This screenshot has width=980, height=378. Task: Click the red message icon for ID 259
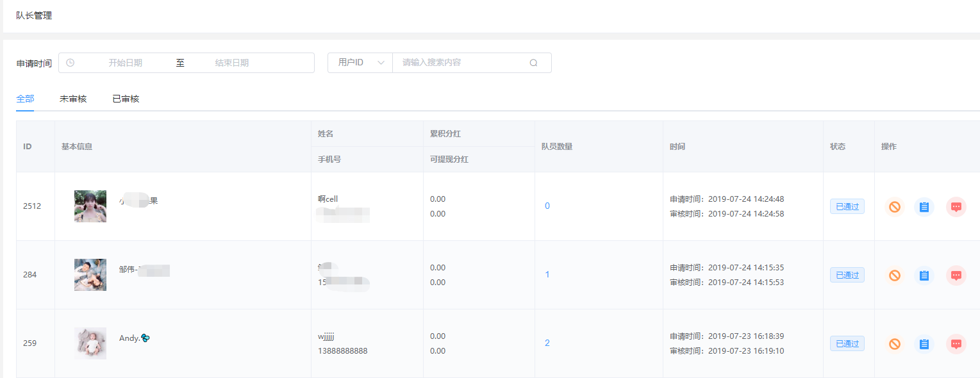[x=956, y=344]
